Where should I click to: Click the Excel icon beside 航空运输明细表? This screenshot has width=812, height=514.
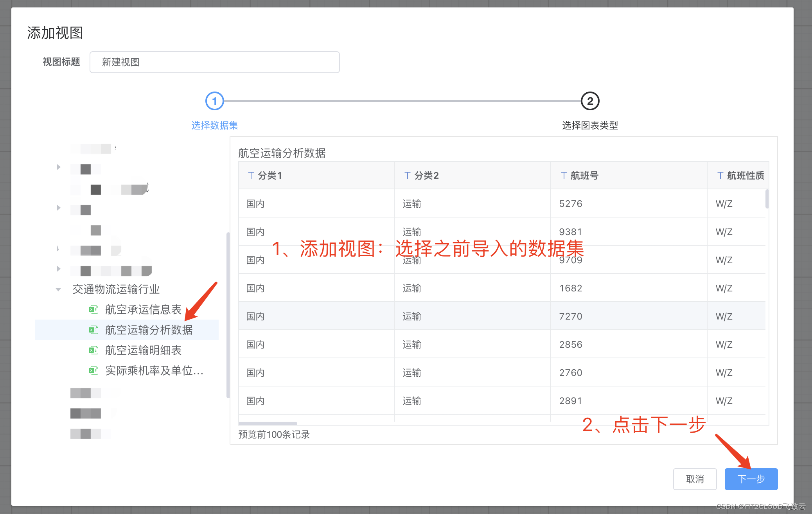[x=93, y=350]
